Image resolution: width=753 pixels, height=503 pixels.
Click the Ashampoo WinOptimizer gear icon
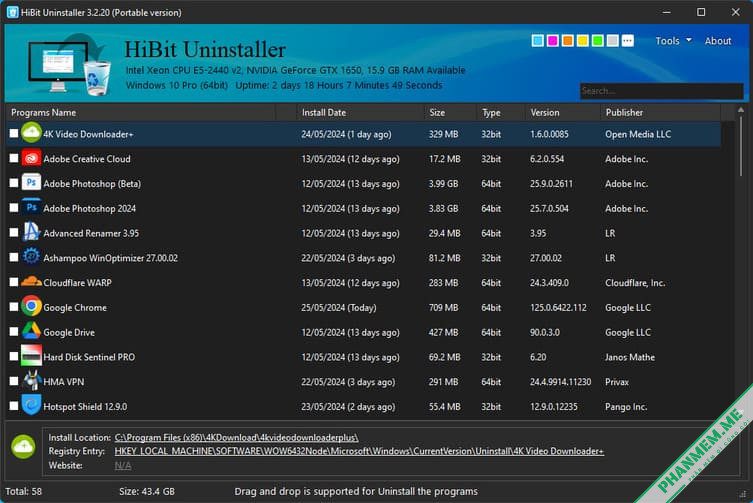tap(31, 257)
